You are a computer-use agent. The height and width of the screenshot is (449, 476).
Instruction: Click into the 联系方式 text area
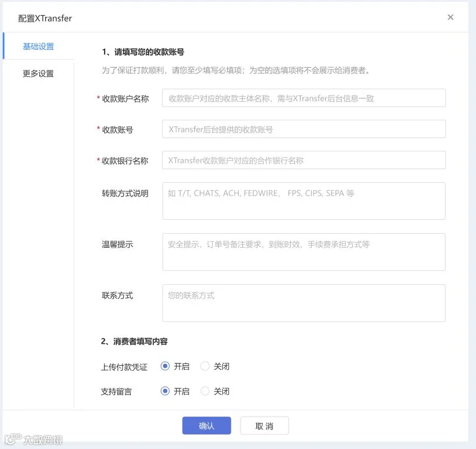(304, 303)
